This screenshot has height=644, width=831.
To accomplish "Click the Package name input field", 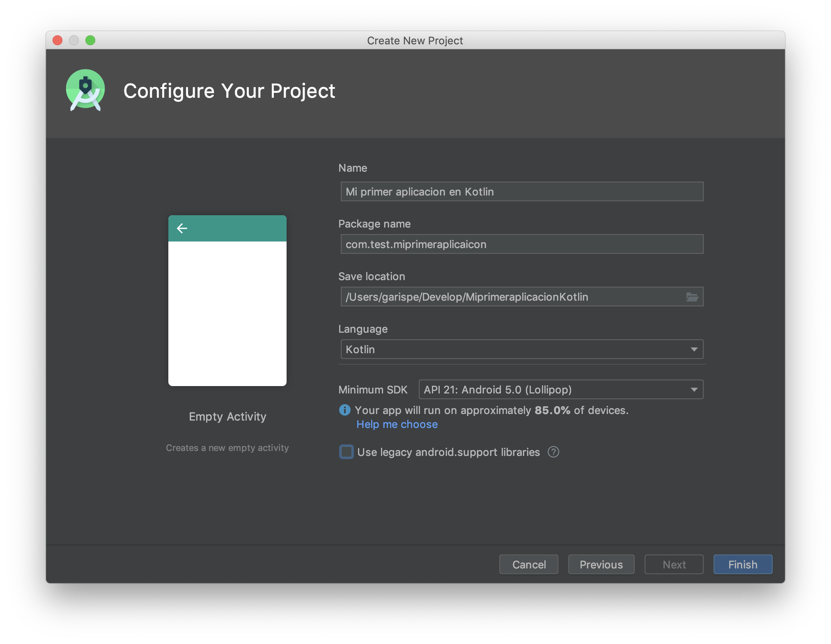I will click(521, 244).
